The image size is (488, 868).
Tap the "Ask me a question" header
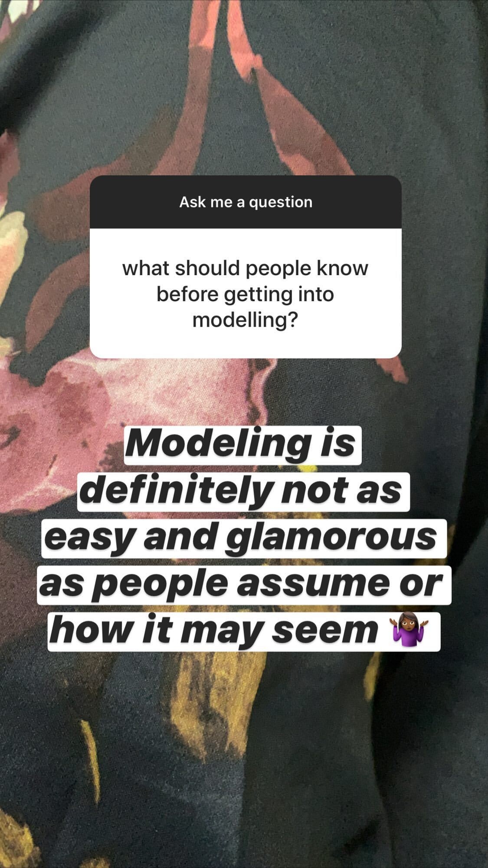point(246,202)
